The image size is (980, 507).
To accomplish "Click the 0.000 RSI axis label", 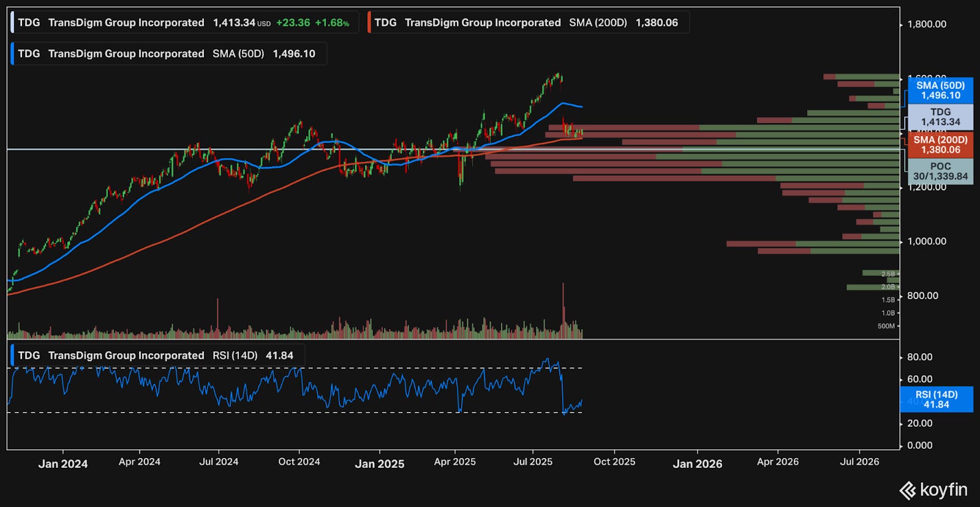I will pyautogui.click(x=919, y=445).
